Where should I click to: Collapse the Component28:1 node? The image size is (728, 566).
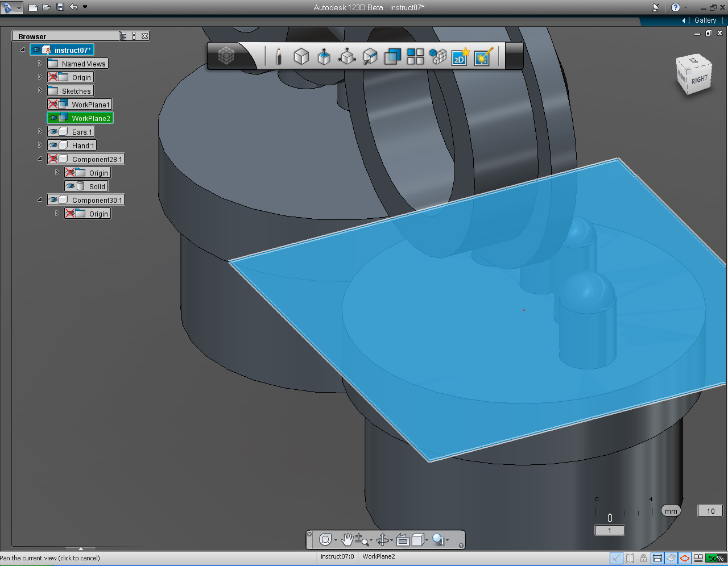click(40, 159)
